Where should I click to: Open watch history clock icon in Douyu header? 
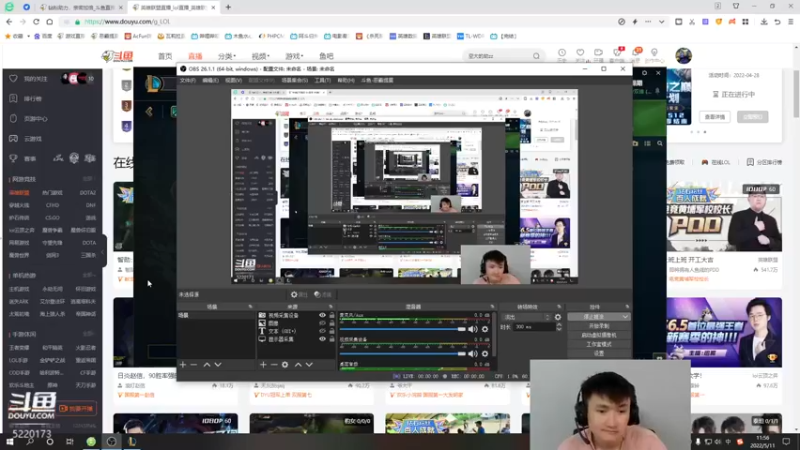tap(562, 53)
